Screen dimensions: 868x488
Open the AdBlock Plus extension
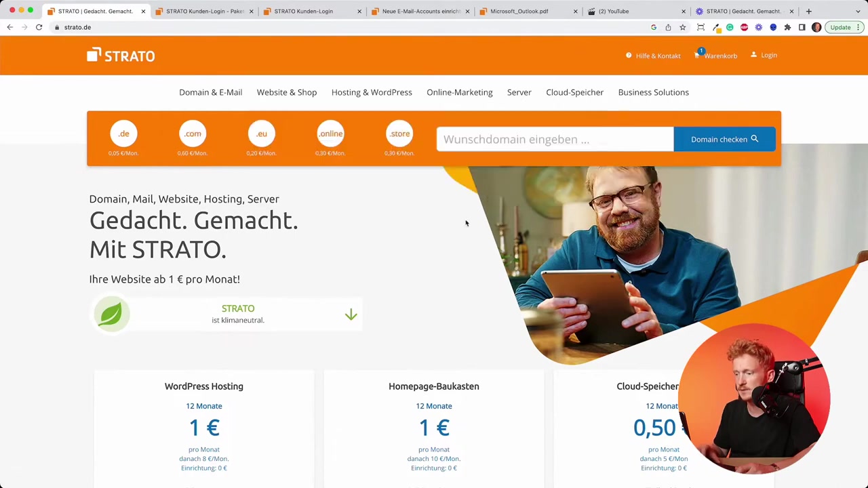coord(744,27)
